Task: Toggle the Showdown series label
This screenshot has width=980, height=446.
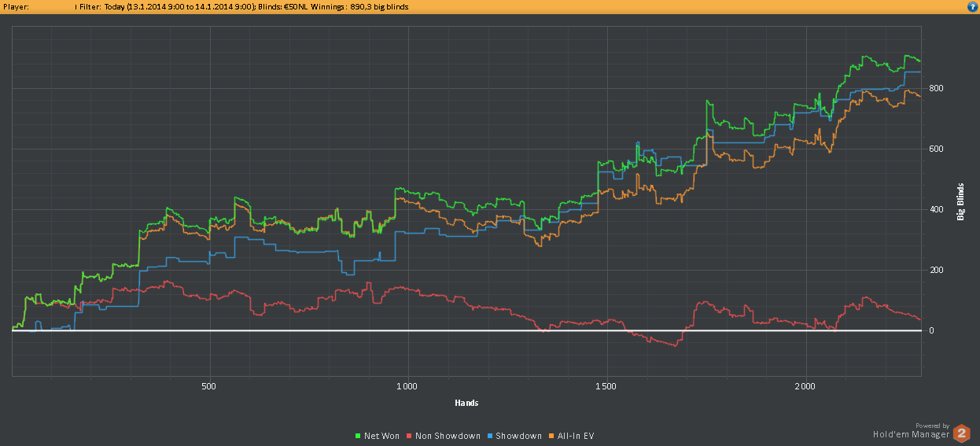Action: (x=518, y=436)
